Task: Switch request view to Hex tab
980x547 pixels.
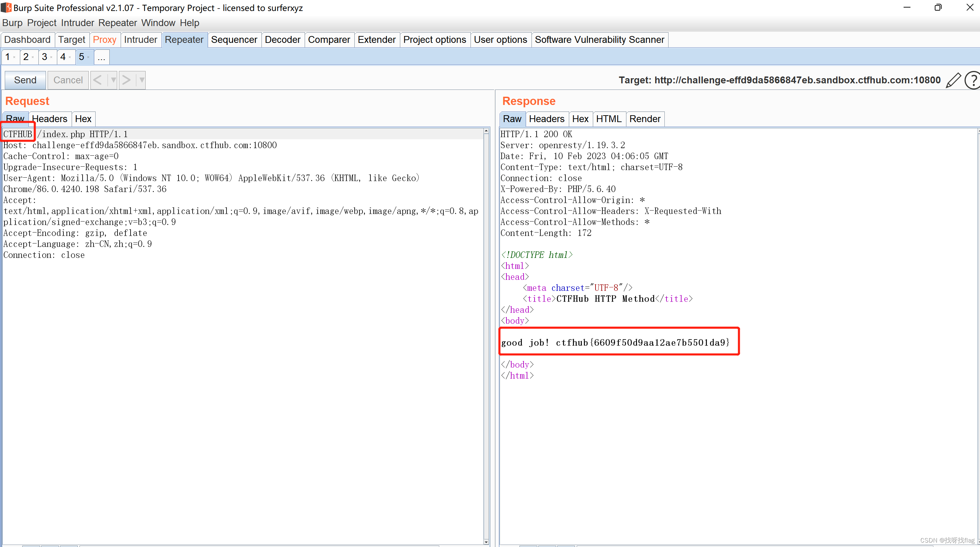Action: 83,119
